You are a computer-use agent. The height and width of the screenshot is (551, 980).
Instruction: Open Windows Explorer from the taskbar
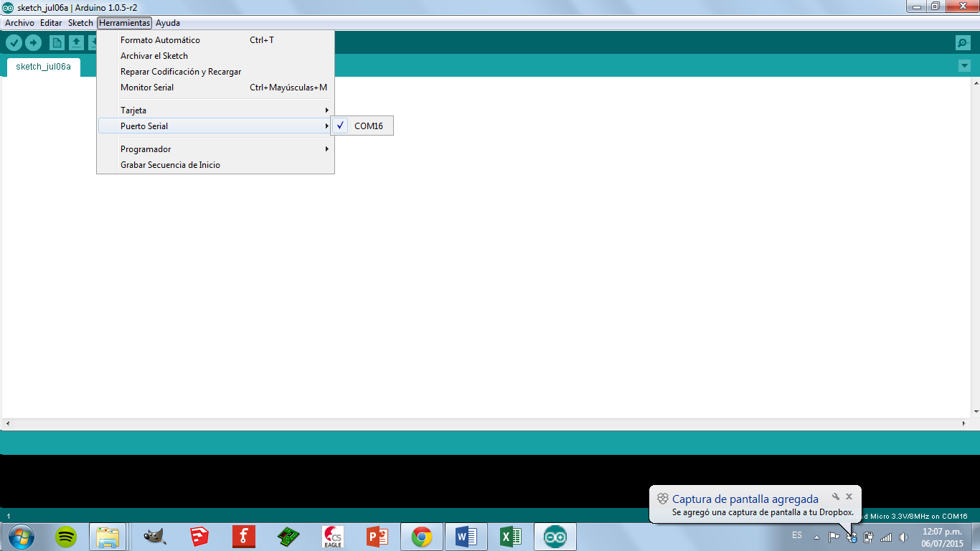click(x=108, y=537)
